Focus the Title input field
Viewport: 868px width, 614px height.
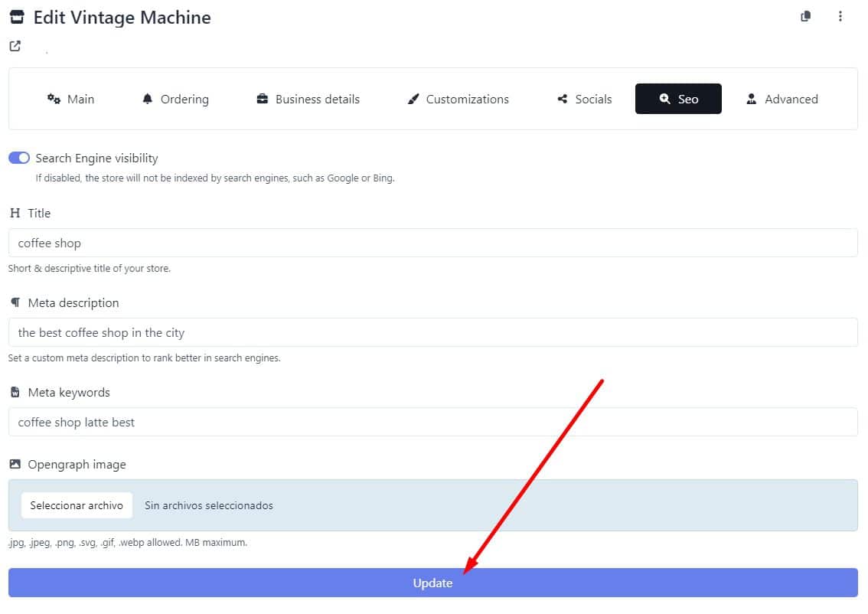coord(432,243)
